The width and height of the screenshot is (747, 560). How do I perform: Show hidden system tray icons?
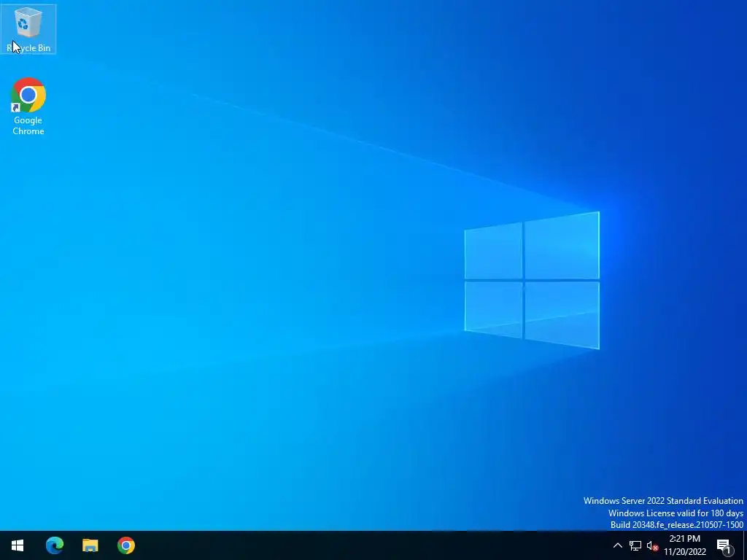click(617, 545)
